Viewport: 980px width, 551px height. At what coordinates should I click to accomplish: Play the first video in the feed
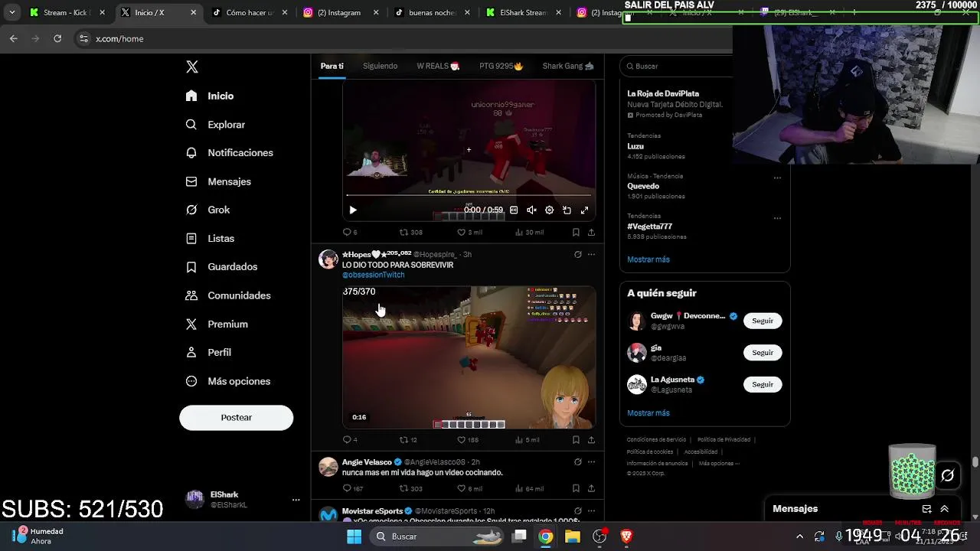(353, 210)
